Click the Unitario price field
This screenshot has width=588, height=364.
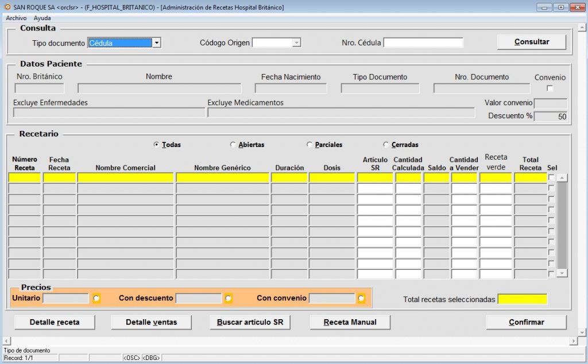(66, 299)
